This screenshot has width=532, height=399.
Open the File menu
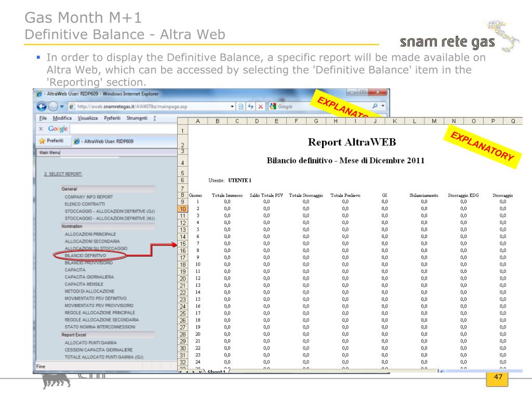[x=43, y=118]
